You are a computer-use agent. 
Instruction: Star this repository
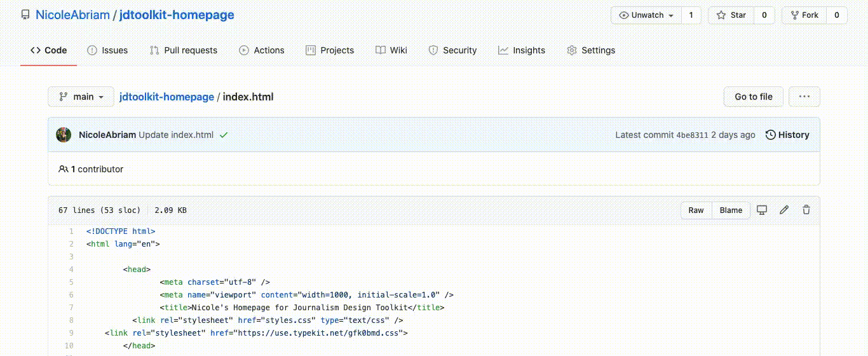[x=731, y=15]
